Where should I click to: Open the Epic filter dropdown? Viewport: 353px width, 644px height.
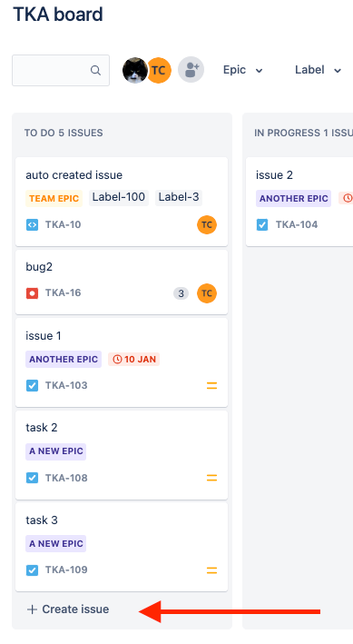point(242,70)
